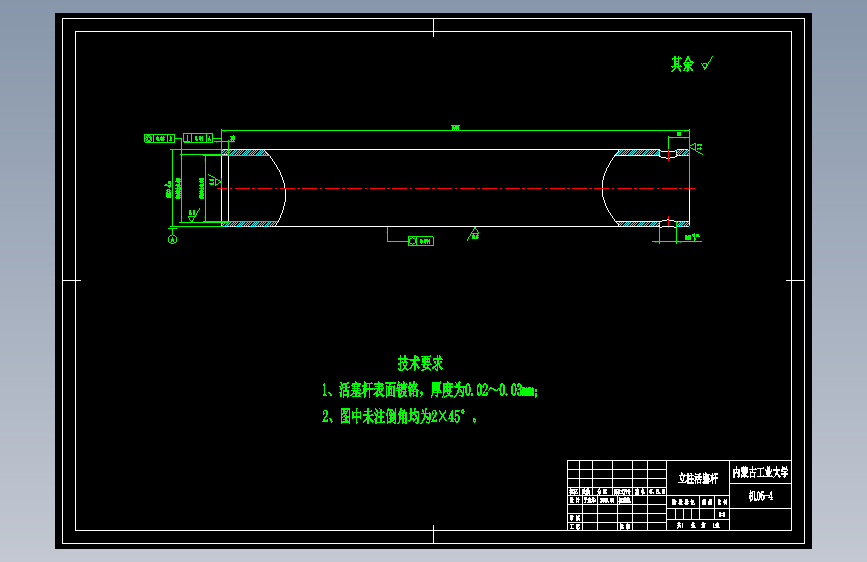867x562 pixels.
Task: Click the 机05-4 class label cell
Action: click(x=760, y=496)
